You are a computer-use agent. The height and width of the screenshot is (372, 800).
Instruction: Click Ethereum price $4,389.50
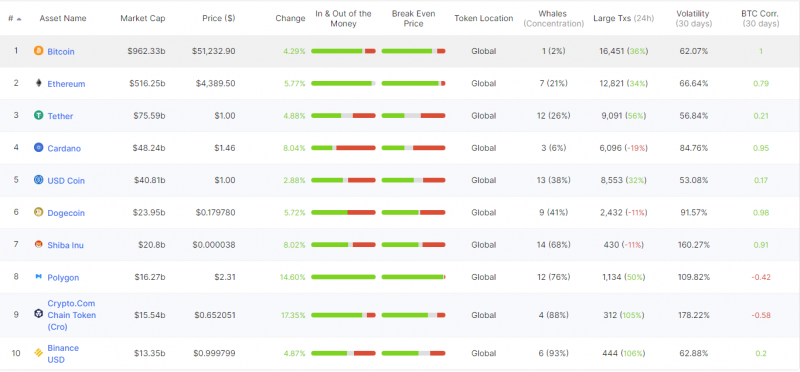[216, 83]
